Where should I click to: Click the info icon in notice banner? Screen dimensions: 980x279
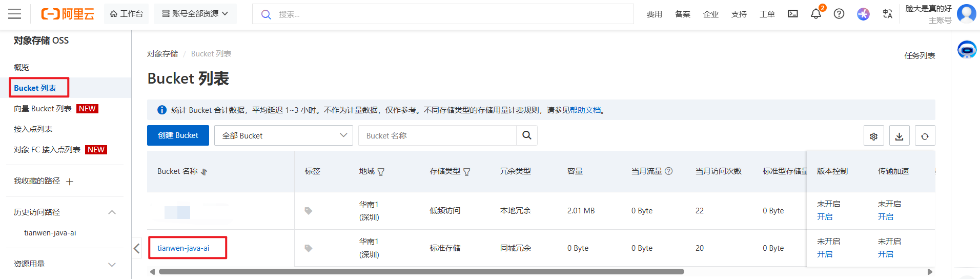(162, 110)
